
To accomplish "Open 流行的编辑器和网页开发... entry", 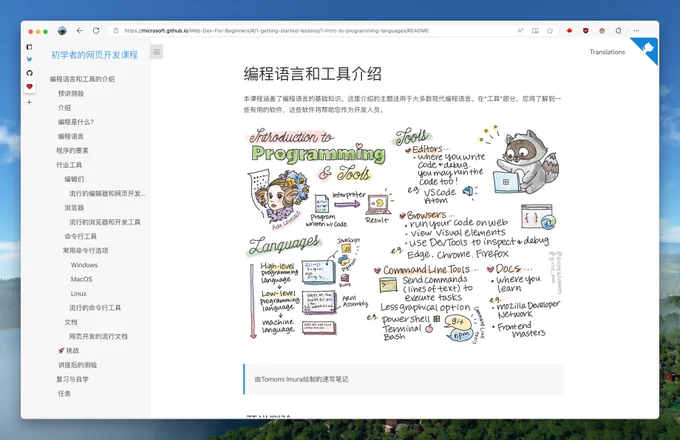I will (108, 193).
